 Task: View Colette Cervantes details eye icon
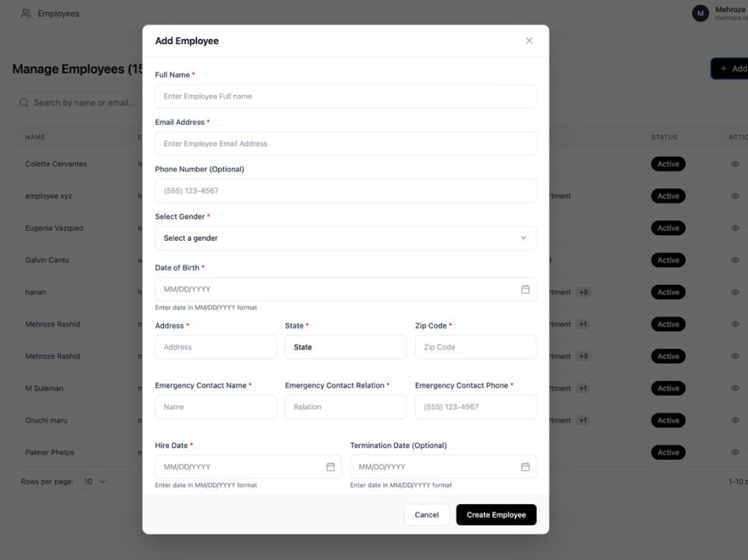[x=735, y=164]
